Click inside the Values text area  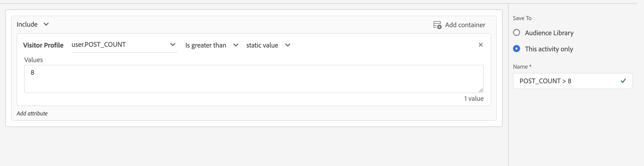tap(254, 79)
